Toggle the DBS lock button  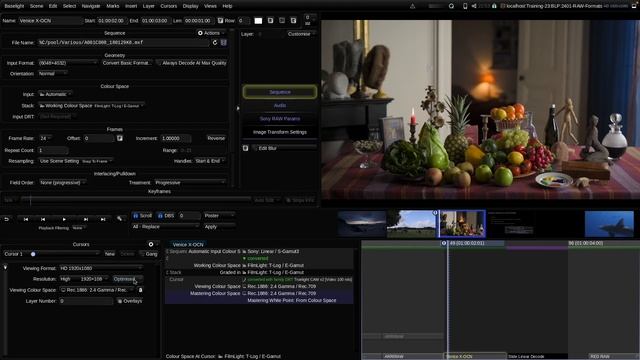[166, 216]
